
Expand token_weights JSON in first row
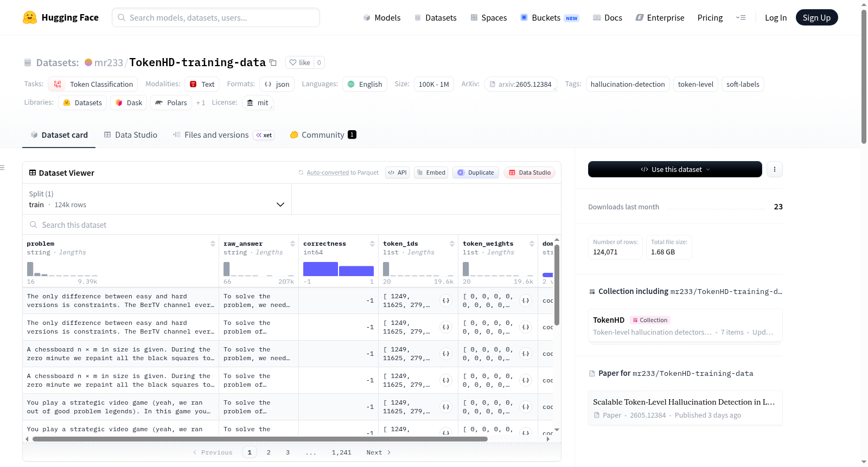526,300
